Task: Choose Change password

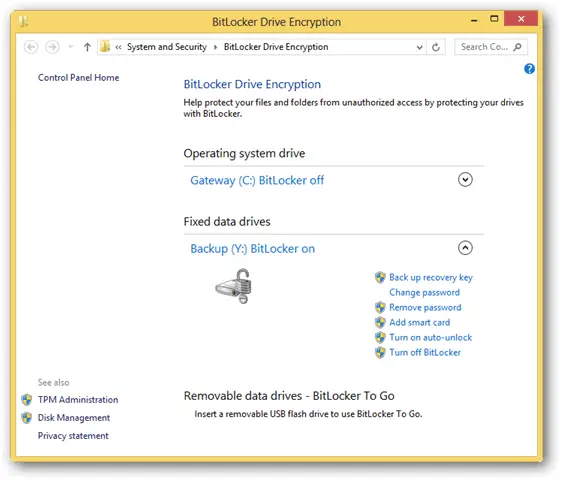Action: pyautogui.click(x=424, y=293)
